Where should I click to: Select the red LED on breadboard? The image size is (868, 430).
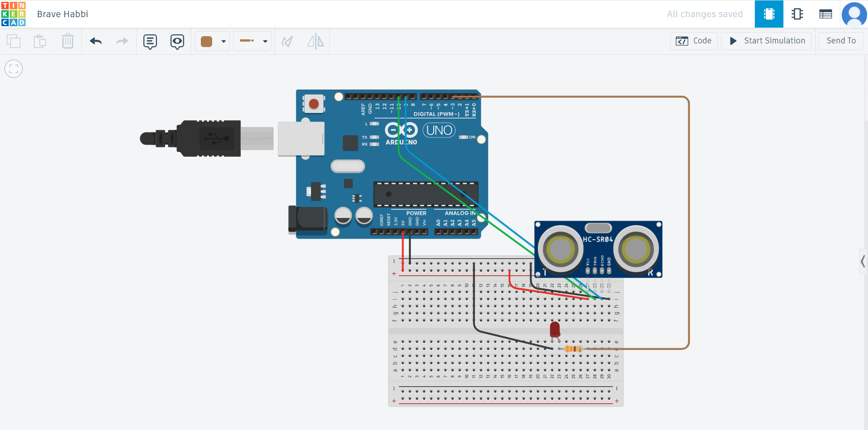[x=555, y=330]
